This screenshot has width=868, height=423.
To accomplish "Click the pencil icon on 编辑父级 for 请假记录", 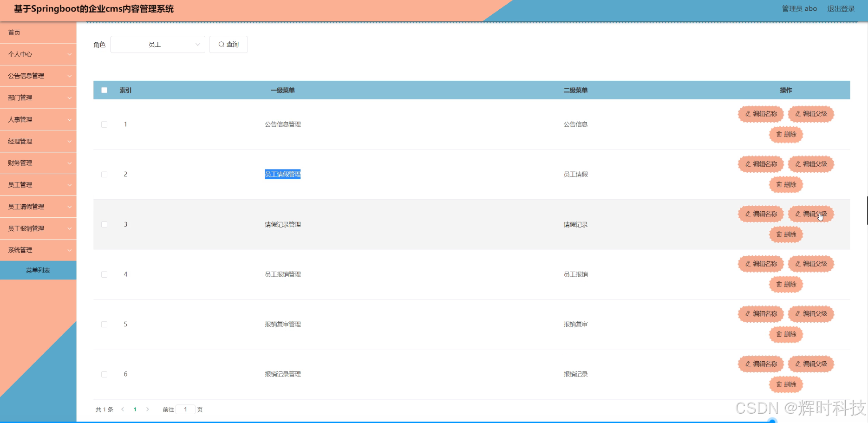I will [799, 214].
